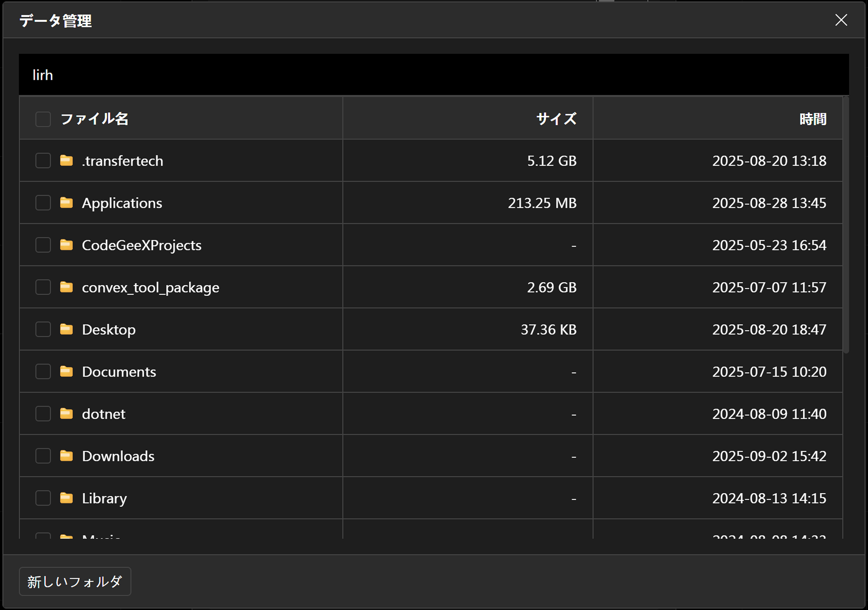This screenshot has height=610, width=868.
Task: Select the Desktop row checkbox
Action: point(43,329)
